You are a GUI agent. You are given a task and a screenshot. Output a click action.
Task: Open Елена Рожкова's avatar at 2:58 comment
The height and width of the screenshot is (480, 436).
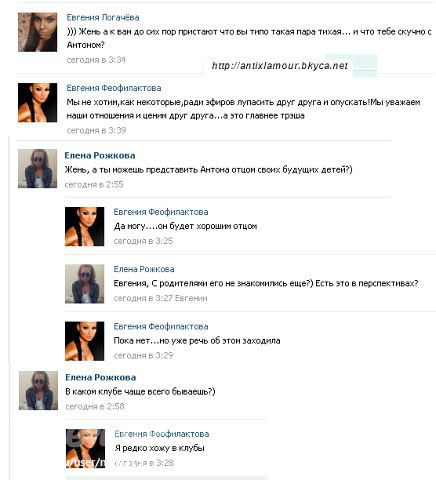[38, 390]
